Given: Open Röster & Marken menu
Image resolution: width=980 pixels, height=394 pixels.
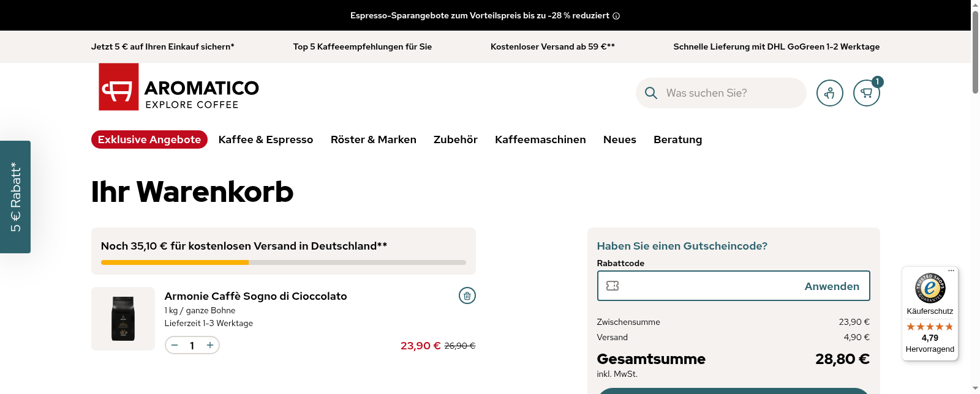Looking at the screenshot, I should [374, 139].
